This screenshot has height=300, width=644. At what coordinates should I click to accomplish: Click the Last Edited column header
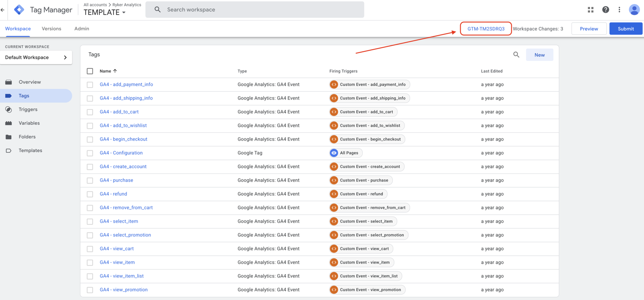(492, 71)
